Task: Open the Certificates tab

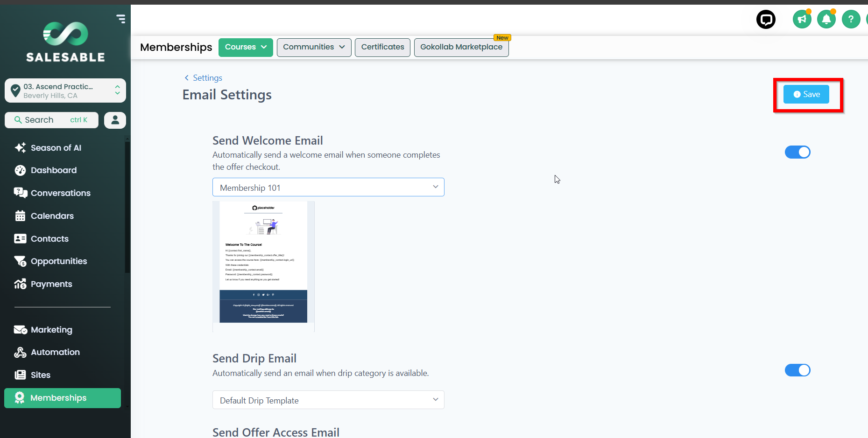Action: (382, 47)
